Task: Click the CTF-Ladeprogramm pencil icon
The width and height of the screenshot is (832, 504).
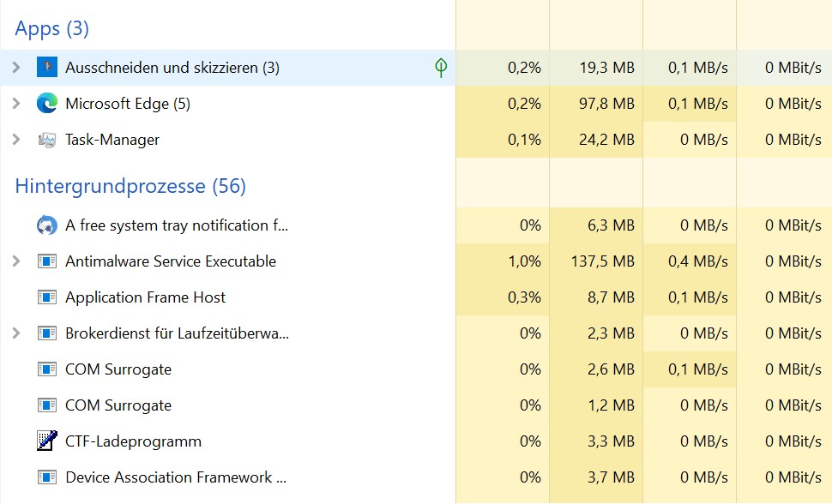Action: tap(46, 441)
